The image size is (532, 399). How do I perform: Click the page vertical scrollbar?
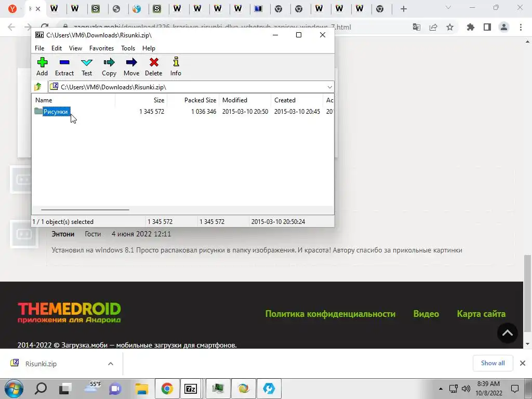[x=527, y=294]
